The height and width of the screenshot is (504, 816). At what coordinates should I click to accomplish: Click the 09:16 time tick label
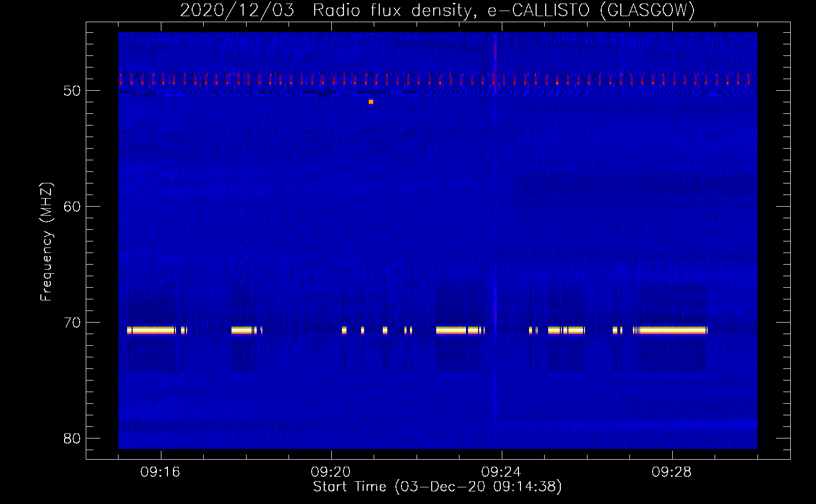pyautogui.click(x=160, y=472)
